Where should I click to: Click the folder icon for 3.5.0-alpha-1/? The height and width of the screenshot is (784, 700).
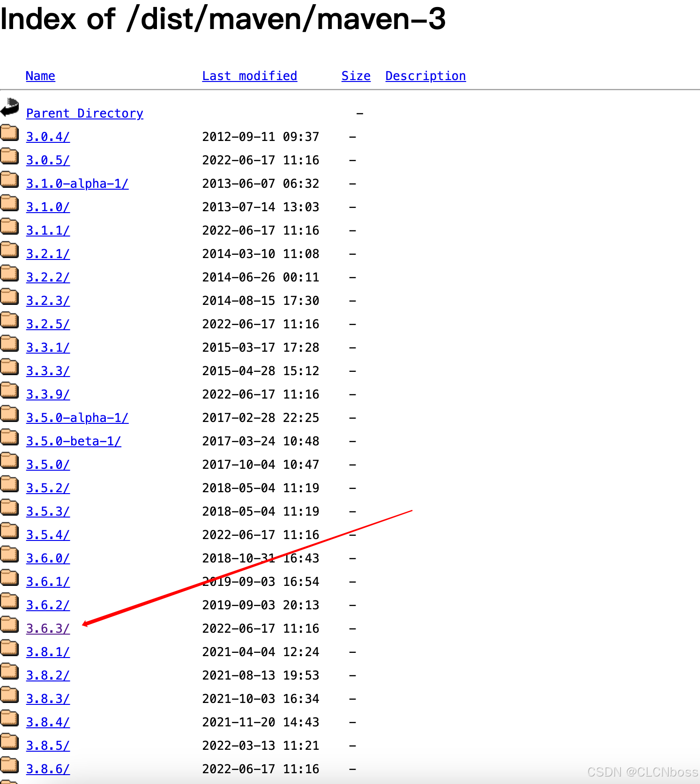[9, 414]
